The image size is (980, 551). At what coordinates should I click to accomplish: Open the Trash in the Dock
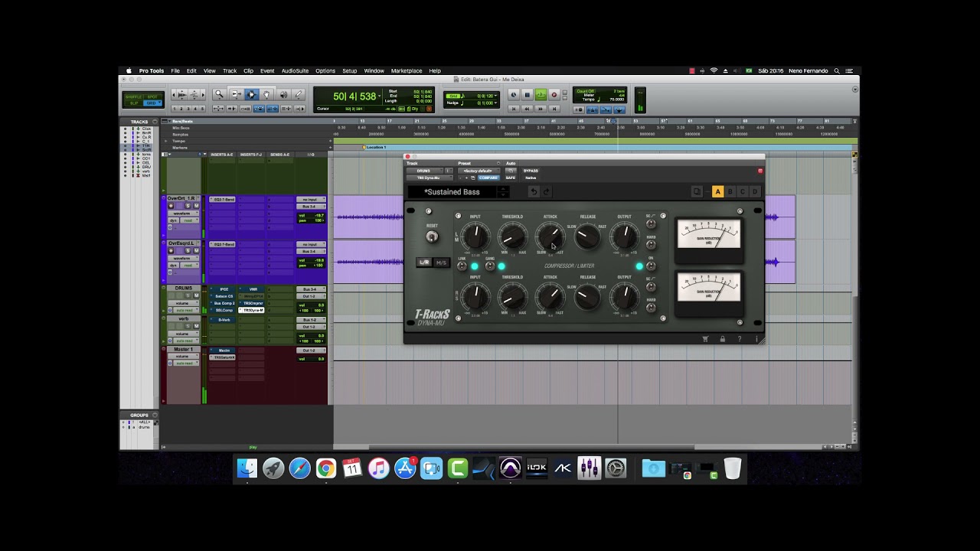733,468
